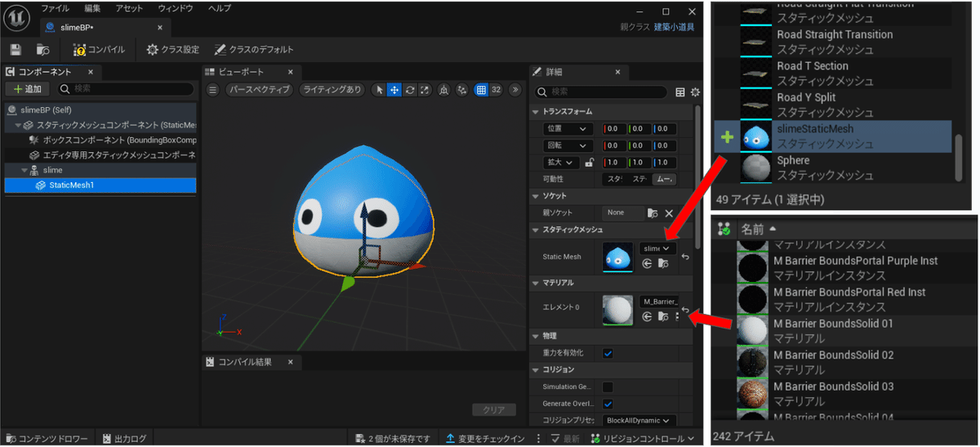Select slimeBP (Self) in component tree
Image resolution: width=980 pixels, height=447 pixels.
tap(100, 110)
